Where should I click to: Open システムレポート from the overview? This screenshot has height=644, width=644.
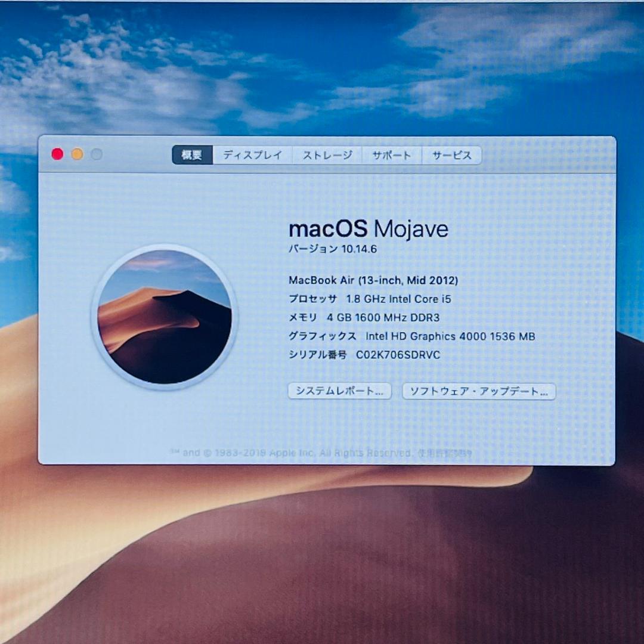click(x=339, y=391)
